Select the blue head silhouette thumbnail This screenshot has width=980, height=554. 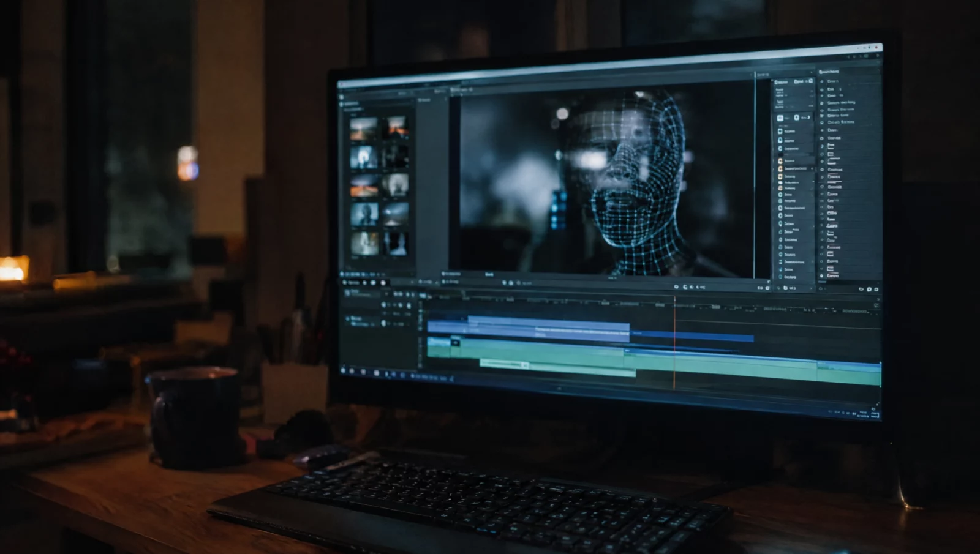click(x=364, y=214)
